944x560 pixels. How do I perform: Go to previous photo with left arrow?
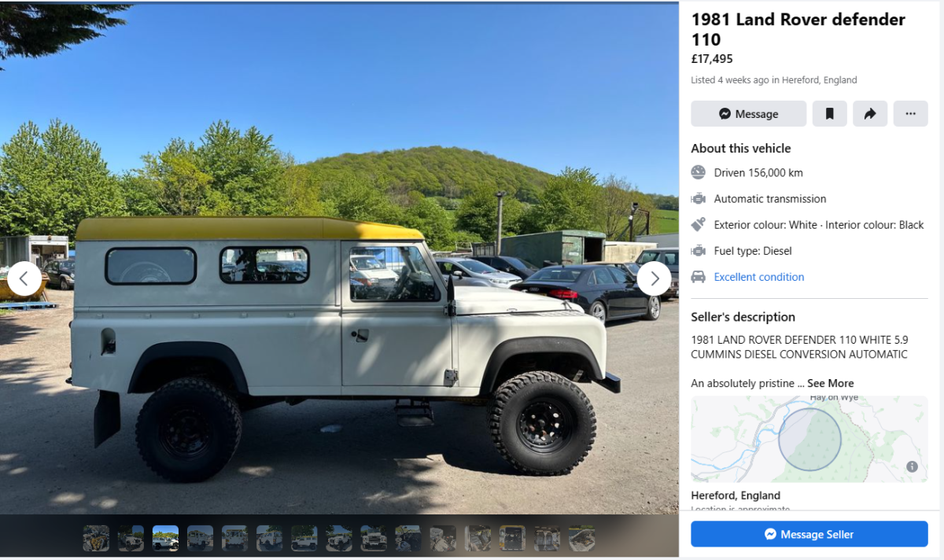click(x=24, y=278)
